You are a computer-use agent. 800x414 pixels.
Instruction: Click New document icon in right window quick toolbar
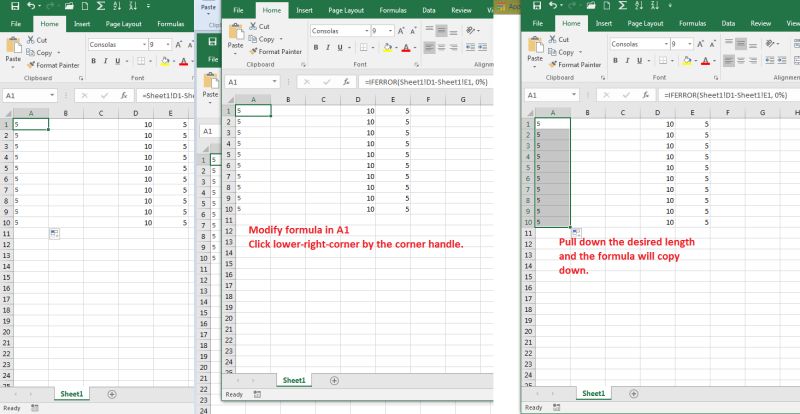[x=607, y=7]
